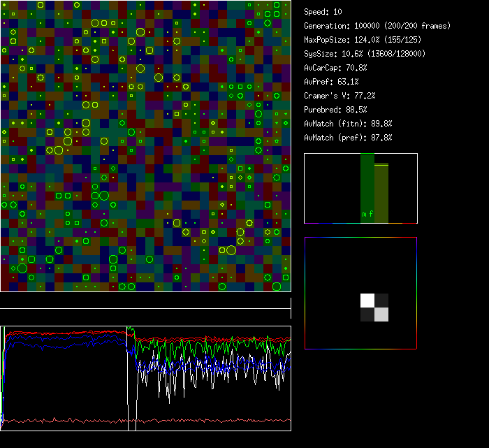489x448 pixels.
Task: Select the Generation: 100000 counter text
Action: pos(377,26)
